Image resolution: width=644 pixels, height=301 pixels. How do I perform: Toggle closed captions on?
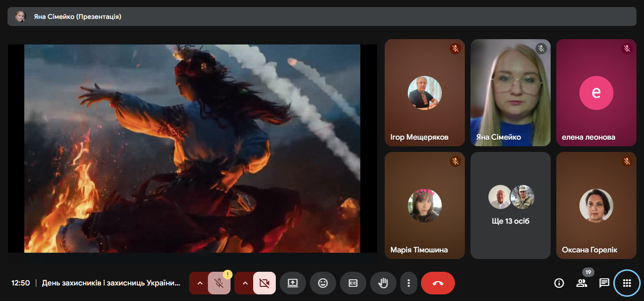[x=353, y=283]
